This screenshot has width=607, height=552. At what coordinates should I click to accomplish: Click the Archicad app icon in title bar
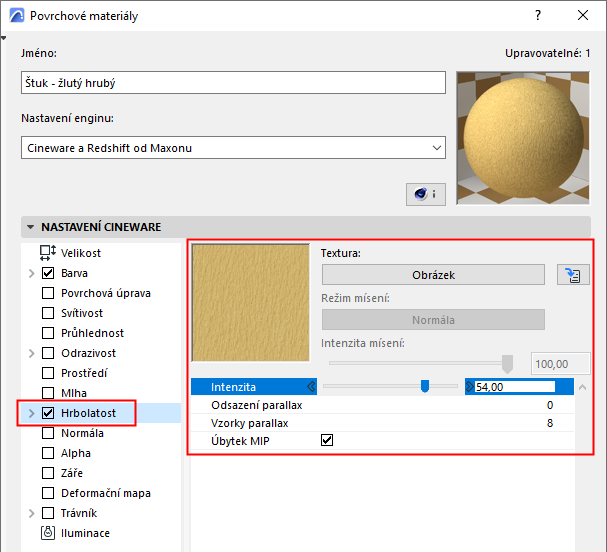tap(17, 16)
